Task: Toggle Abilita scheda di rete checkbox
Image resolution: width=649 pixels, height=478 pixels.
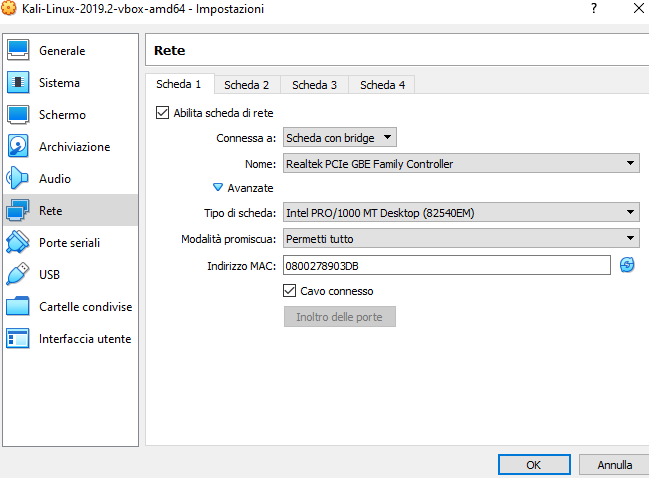Action: pos(162,113)
